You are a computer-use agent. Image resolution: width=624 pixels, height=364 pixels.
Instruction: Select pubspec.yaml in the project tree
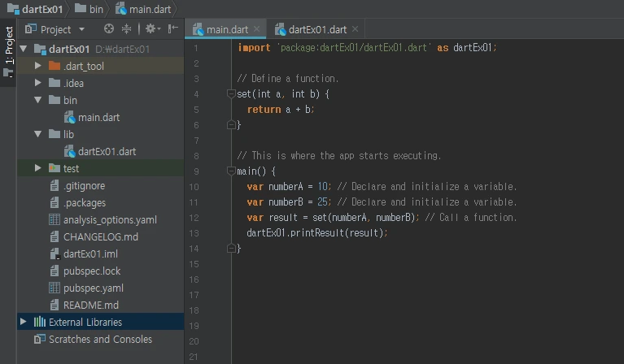click(x=93, y=288)
